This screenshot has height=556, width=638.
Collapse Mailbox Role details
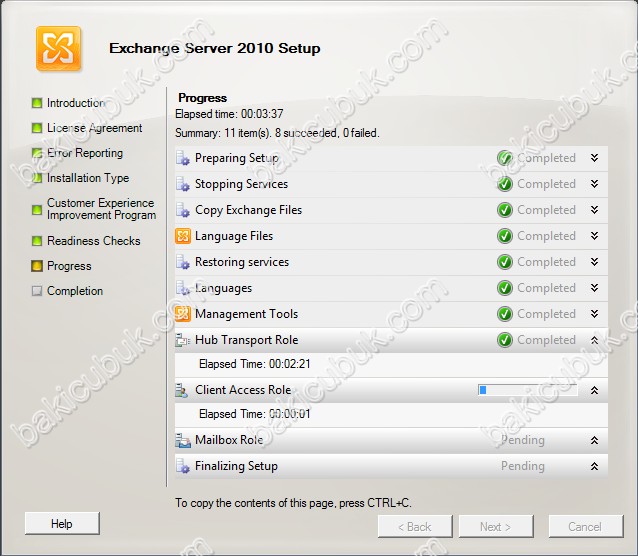point(594,440)
